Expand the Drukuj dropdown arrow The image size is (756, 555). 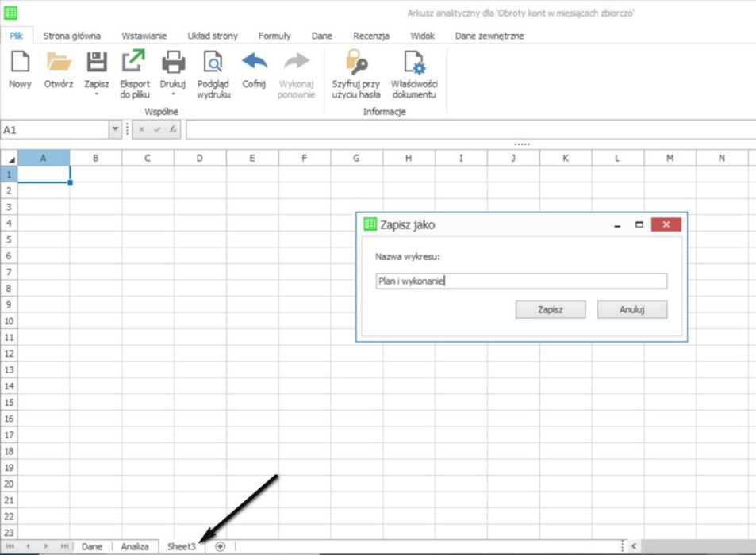(173, 94)
